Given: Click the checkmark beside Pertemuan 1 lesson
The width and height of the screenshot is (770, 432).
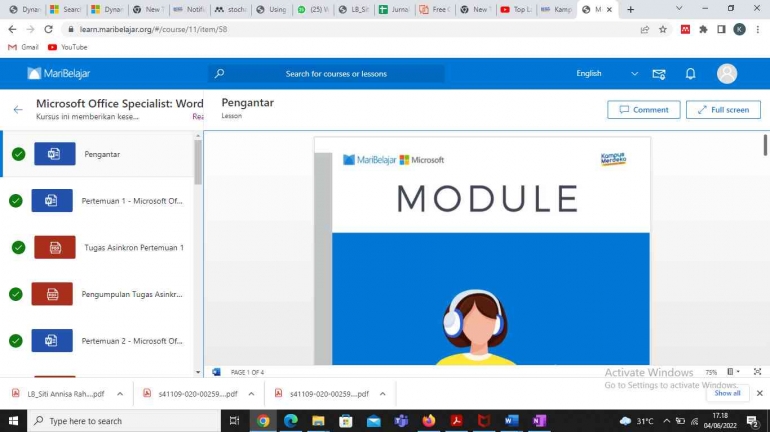Looking at the screenshot, I should click(16, 201).
